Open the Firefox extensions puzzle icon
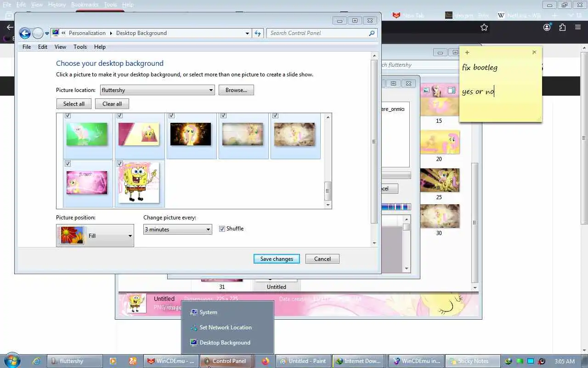588x368 pixels. click(x=562, y=28)
